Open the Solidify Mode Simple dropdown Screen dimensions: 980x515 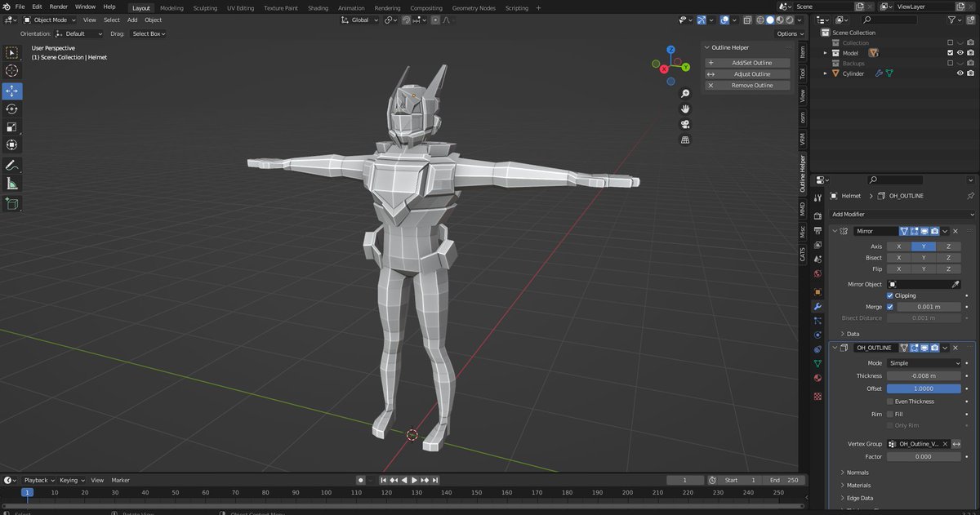[924, 363]
